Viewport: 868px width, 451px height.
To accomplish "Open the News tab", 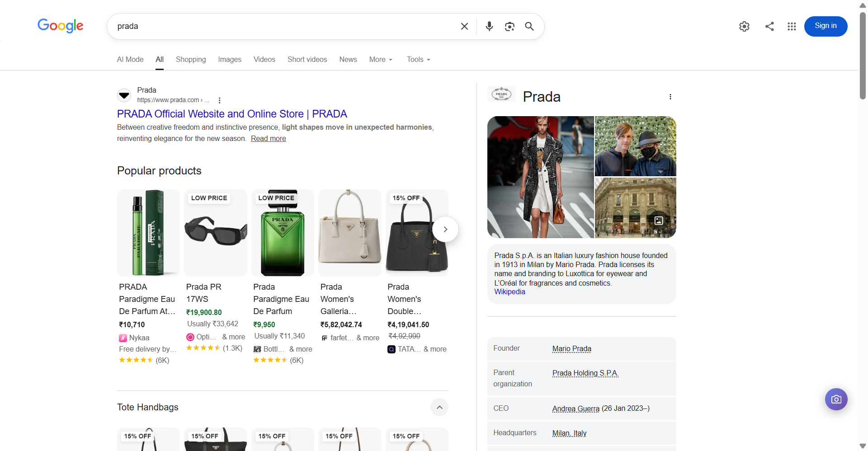I will tap(348, 60).
